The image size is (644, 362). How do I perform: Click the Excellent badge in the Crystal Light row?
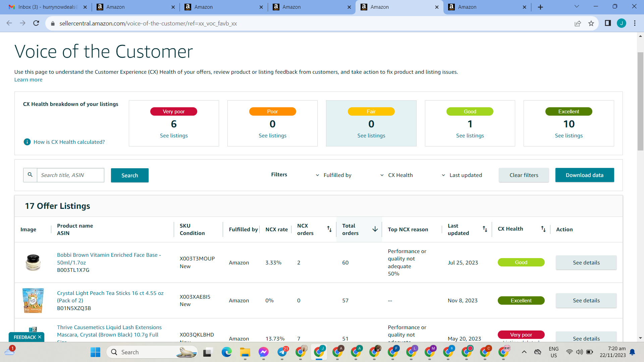coord(521,300)
